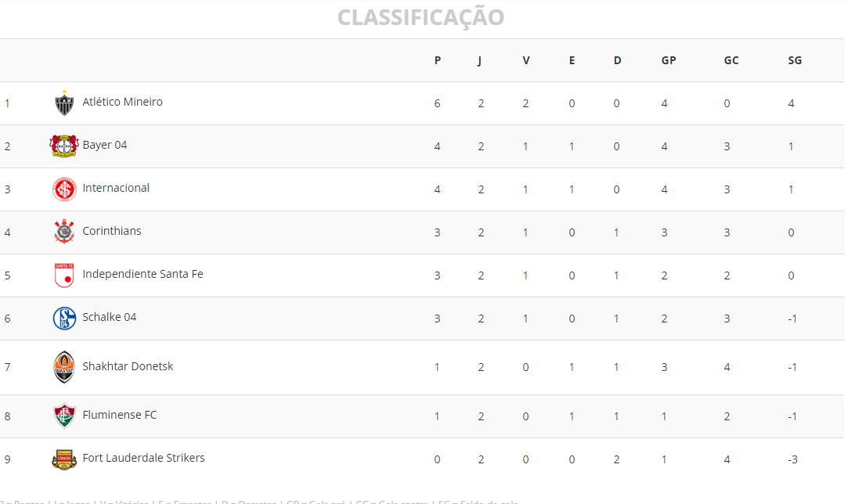Viewport: 848px width, 504px height.
Task: Select the Fort Lauderdale Strikers name
Action: [143, 458]
